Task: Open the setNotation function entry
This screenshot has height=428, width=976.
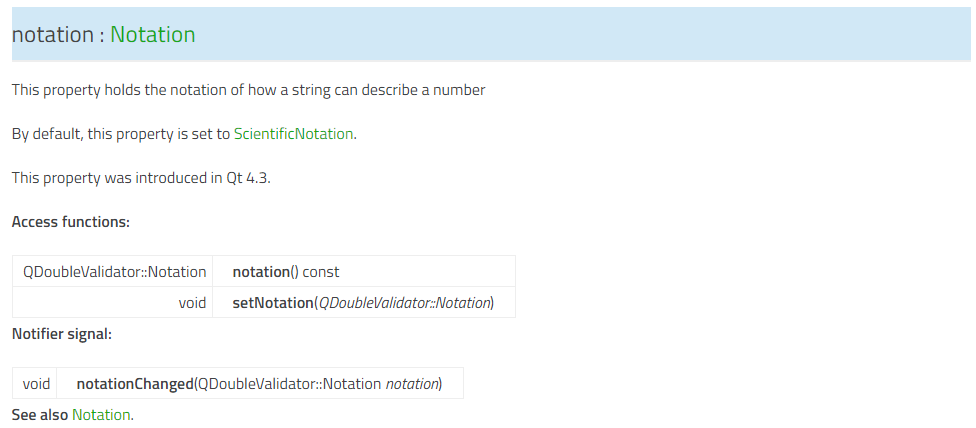Action: pos(273,303)
